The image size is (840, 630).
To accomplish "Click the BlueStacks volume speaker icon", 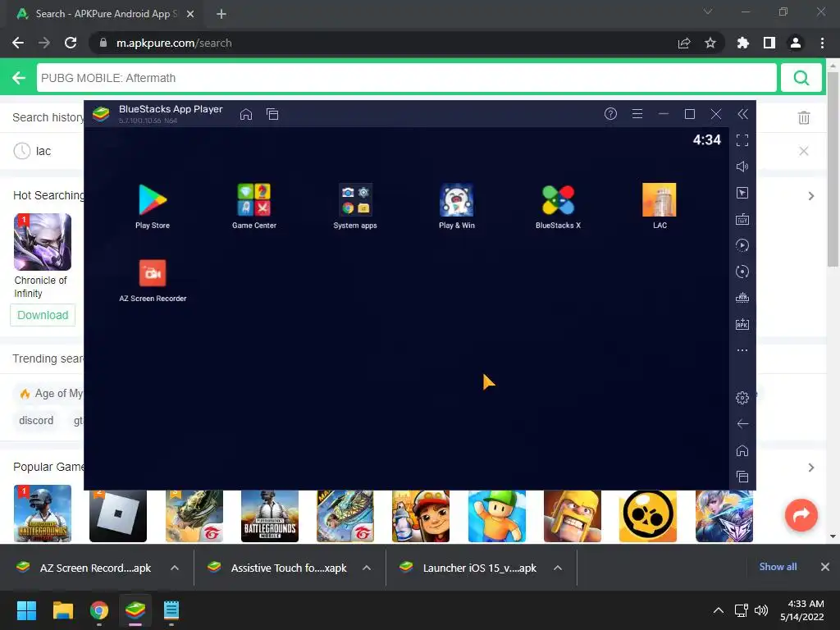I will pyautogui.click(x=742, y=167).
